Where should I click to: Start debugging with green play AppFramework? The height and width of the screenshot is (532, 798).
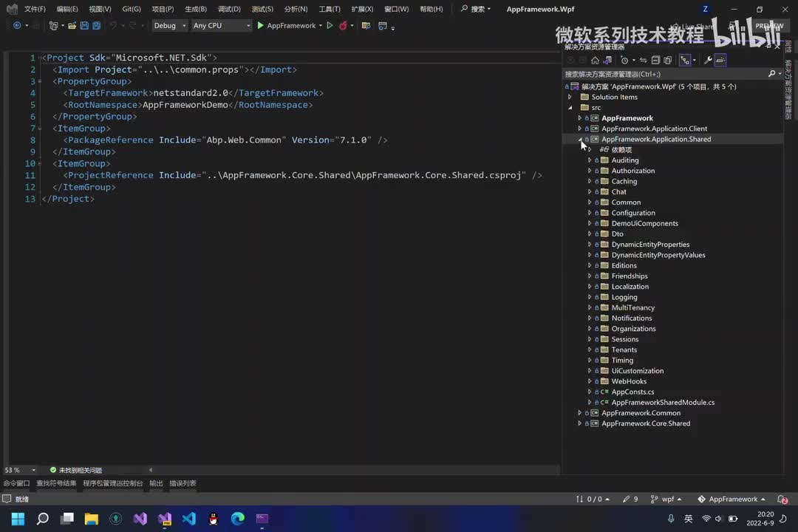pos(286,25)
